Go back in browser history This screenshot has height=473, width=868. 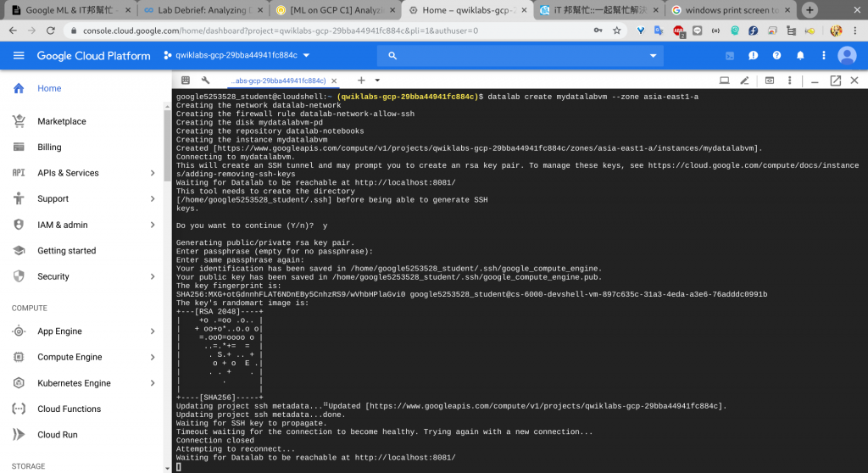coord(13,31)
